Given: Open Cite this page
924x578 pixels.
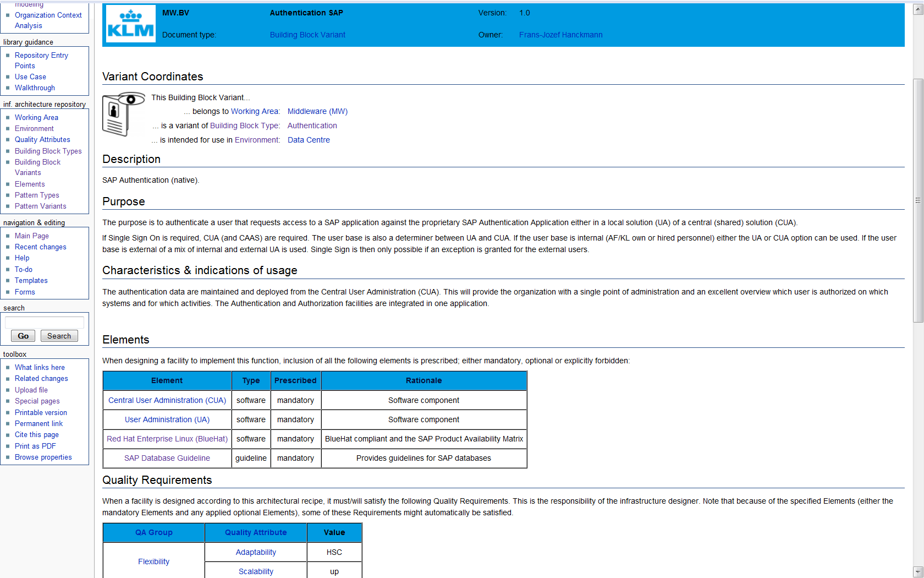Looking at the screenshot, I should [x=36, y=435].
